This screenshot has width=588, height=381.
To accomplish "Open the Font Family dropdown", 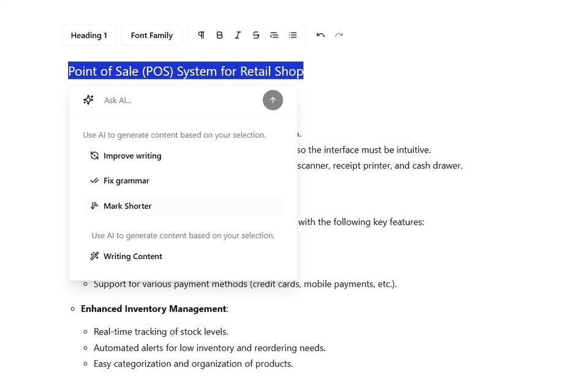I will tap(151, 35).
